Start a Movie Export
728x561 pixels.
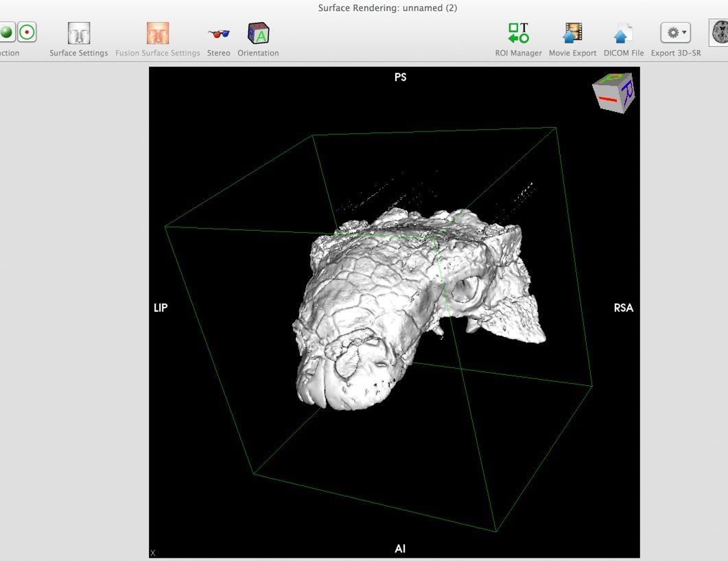[572, 32]
